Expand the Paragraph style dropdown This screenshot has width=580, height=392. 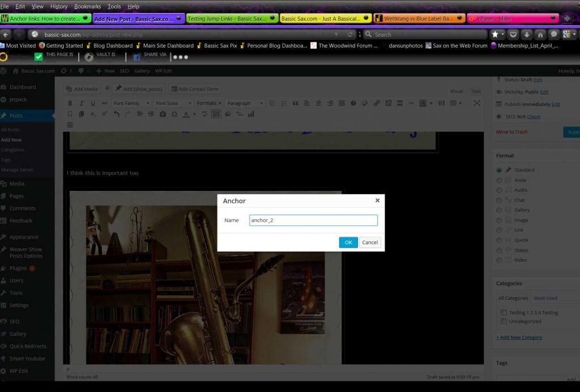click(x=245, y=103)
